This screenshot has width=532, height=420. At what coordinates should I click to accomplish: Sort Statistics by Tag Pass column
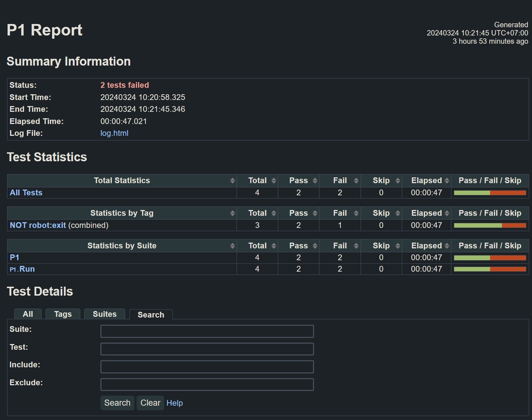pos(299,213)
